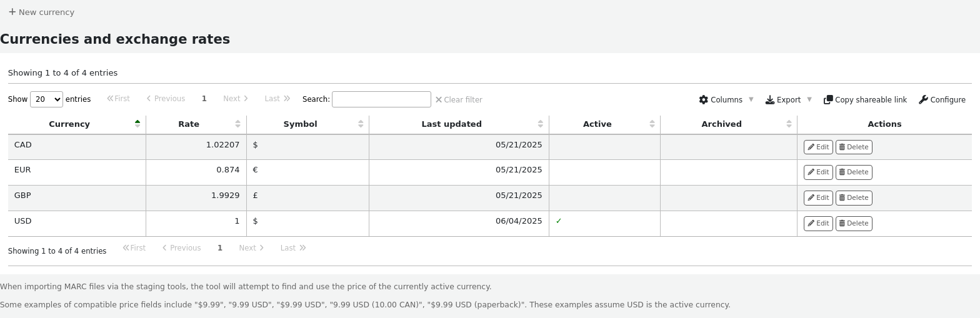Edit the CAD currency
Viewport: 980px width, 318px height.
tap(817, 147)
